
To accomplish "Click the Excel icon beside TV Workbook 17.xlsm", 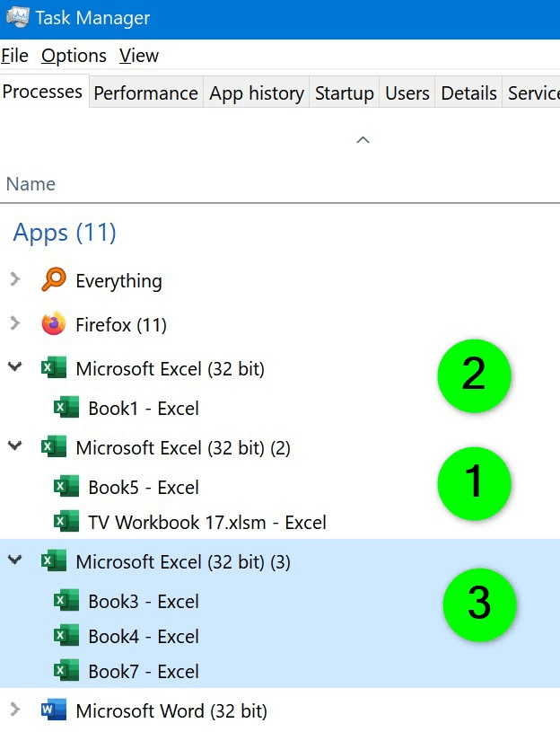I will coord(66,522).
